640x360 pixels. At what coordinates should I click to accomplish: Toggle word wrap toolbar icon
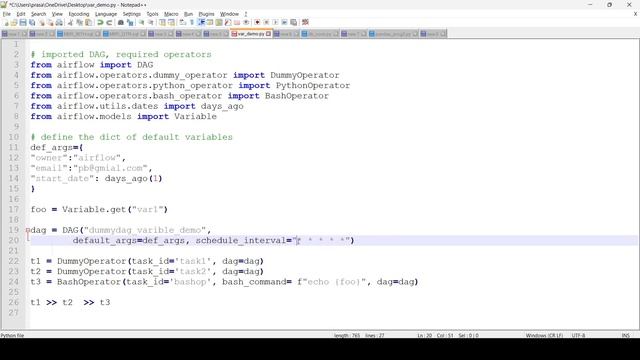pyautogui.click(x=182, y=22)
